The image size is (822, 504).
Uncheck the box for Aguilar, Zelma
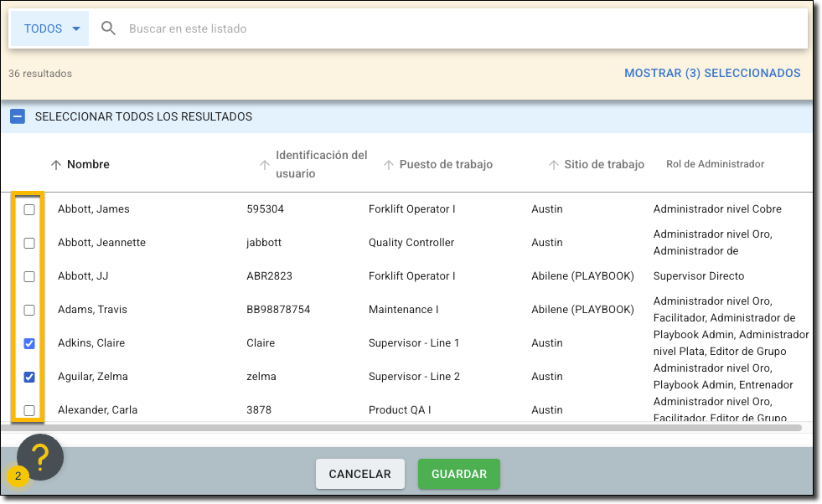29,377
